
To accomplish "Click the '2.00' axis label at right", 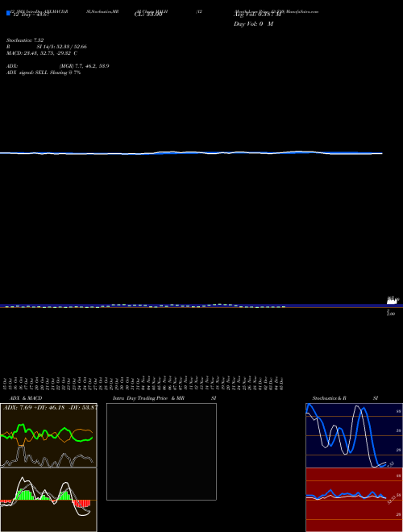I will tap(391, 314).
